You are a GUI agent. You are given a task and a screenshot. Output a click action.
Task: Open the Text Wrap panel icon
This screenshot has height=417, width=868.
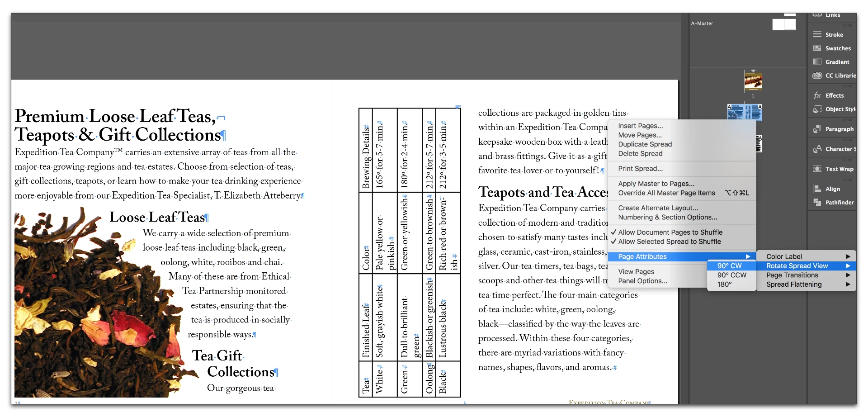817,169
